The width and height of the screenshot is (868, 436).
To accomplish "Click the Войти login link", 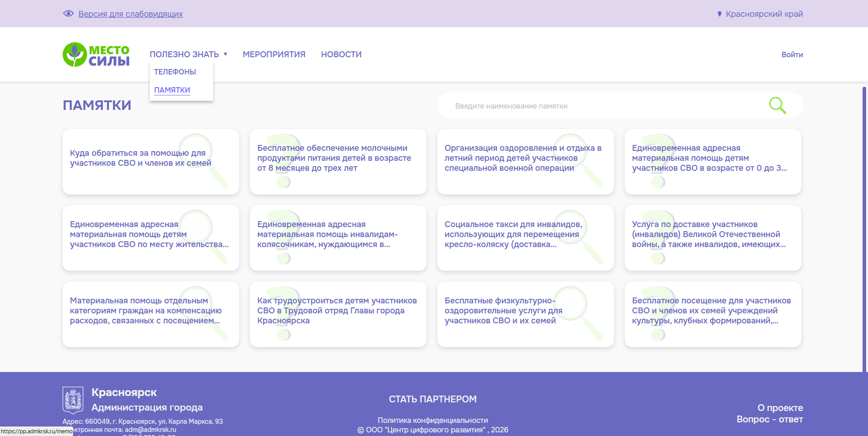I will point(792,54).
